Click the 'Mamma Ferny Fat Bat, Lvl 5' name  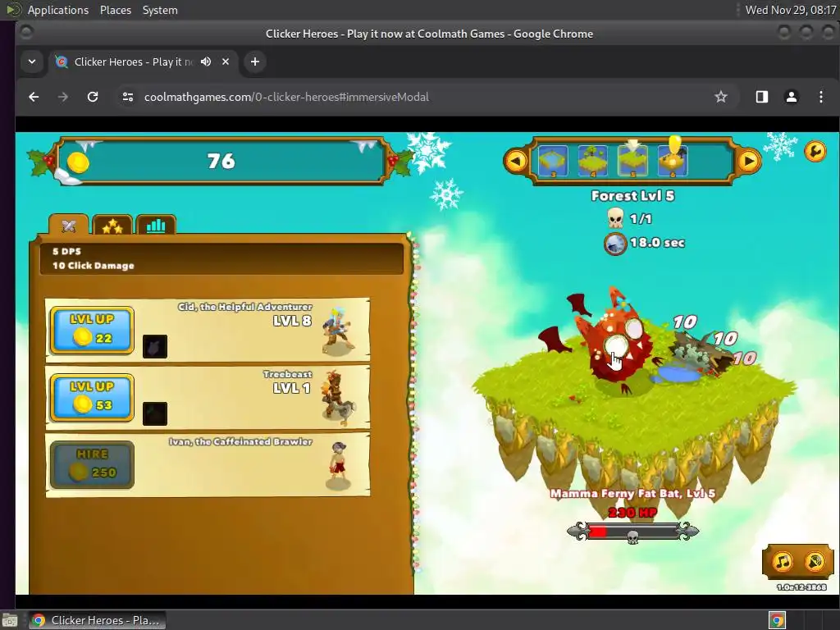(632, 493)
